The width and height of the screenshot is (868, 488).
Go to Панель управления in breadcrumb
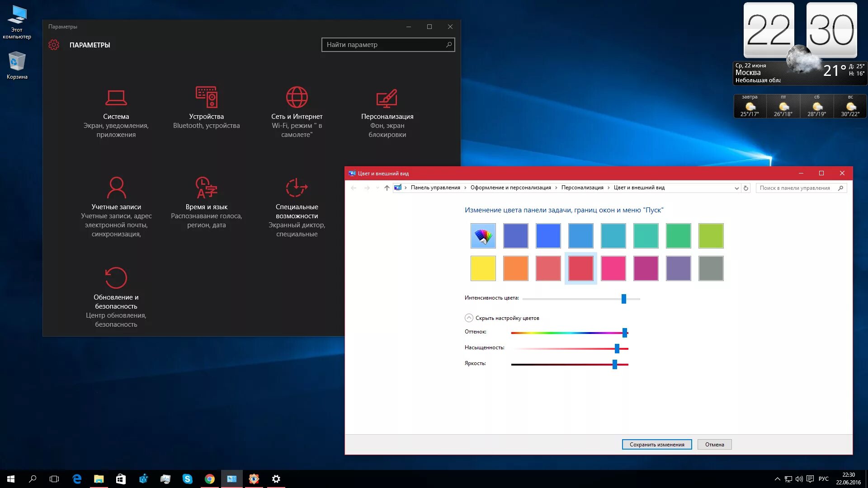click(435, 188)
